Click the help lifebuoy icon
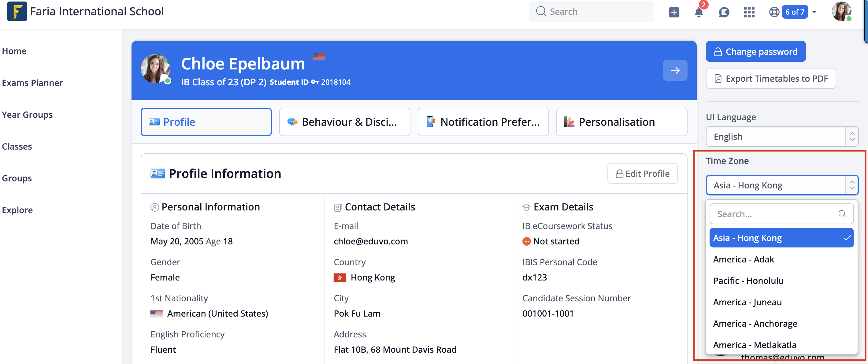 pyautogui.click(x=774, y=12)
